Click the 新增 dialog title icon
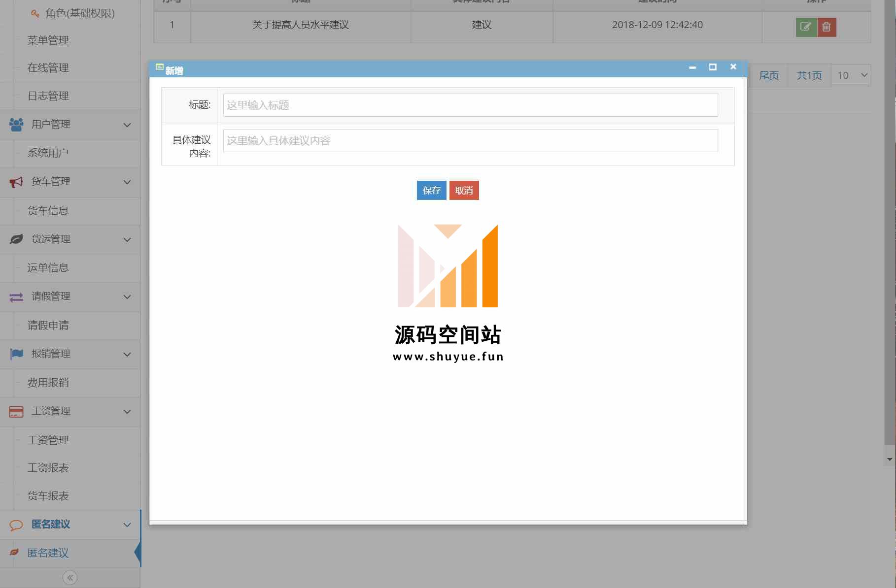The width and height of the screenshot is (896, 588). 160,67
